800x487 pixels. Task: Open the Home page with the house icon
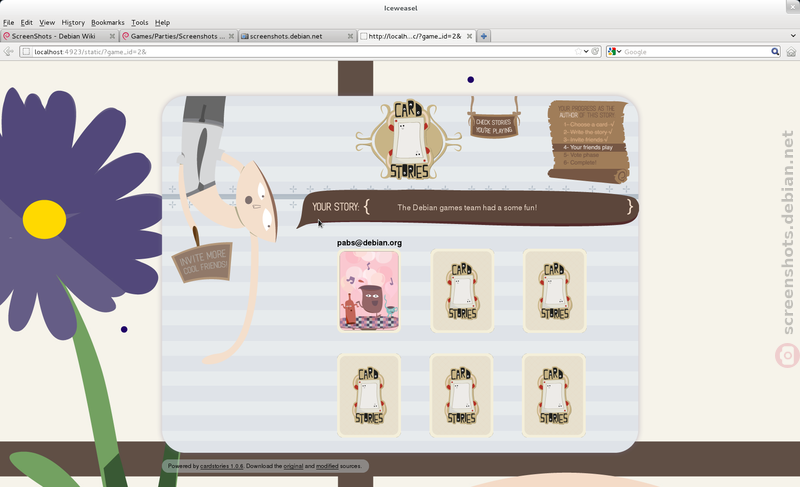(791, 52)
